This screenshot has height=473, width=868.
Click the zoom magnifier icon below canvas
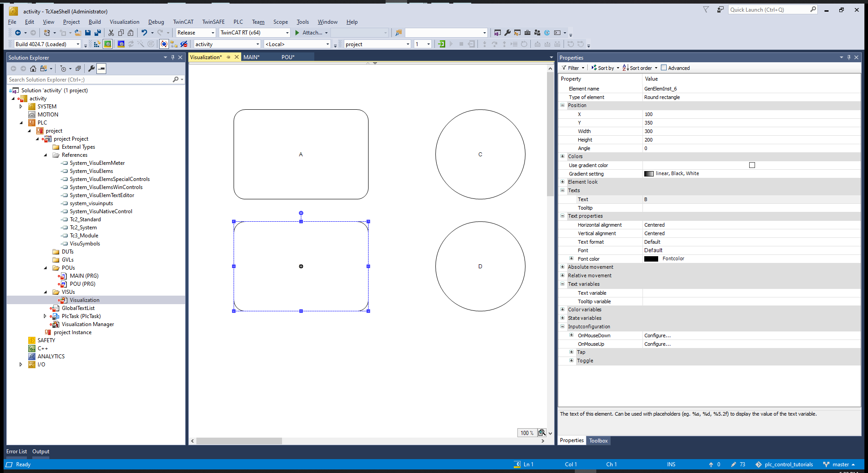pyautogui.click(x=542, y=433)
